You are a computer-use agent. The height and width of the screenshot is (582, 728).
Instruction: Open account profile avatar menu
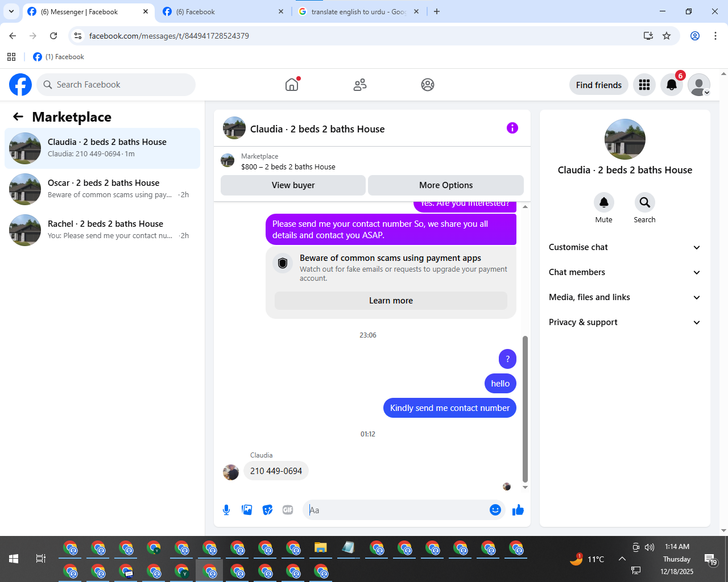point(699,85)
